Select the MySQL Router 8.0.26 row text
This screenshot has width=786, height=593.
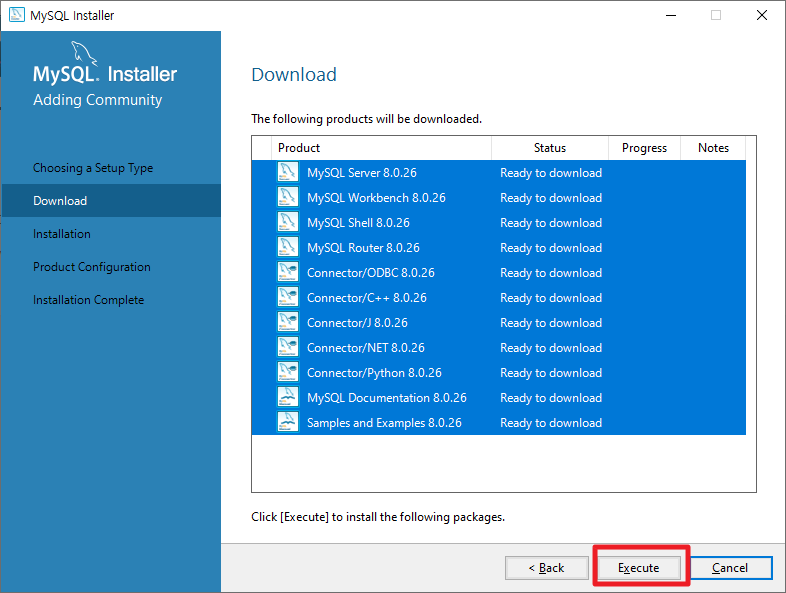click(363, 248)
